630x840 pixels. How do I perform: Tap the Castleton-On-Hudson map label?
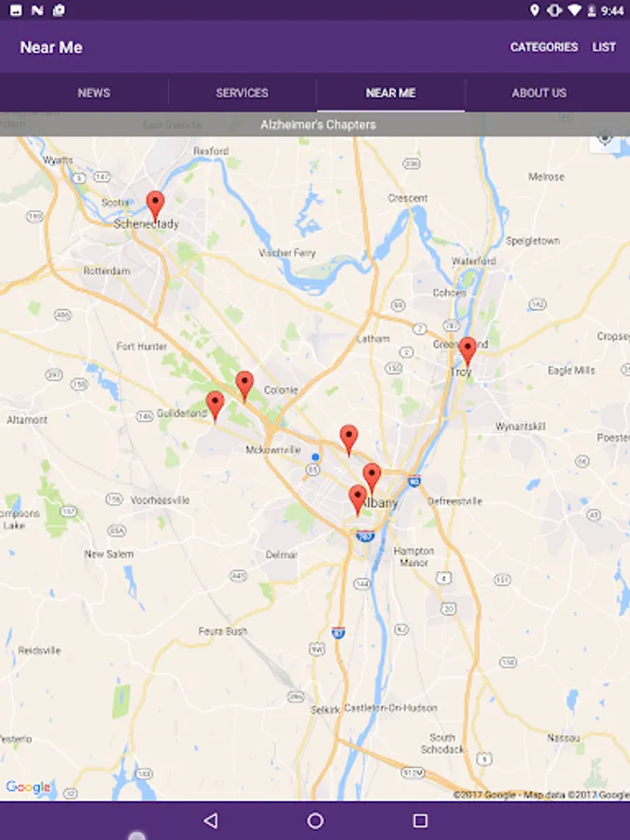pos(390,708)
